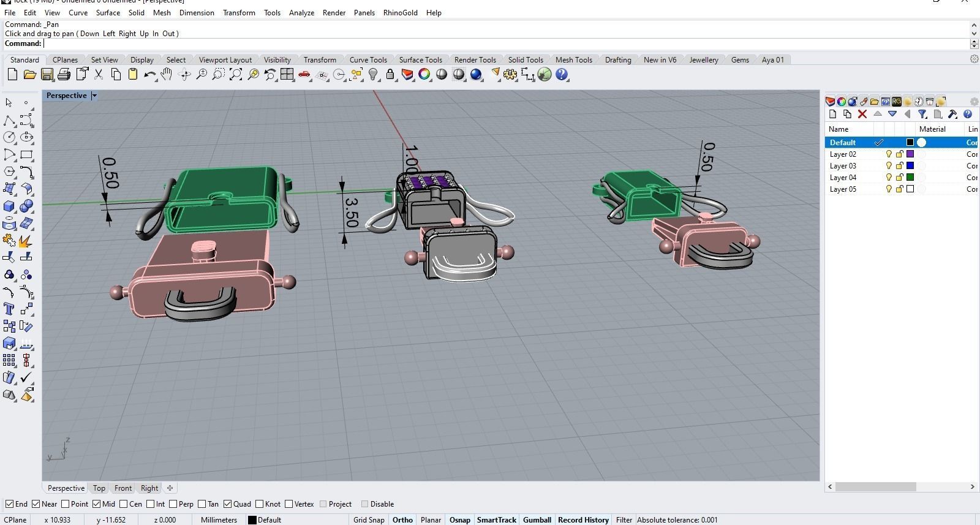Switch to the Curve Tools toolbar tab
Viewport: 980px width, 525px height.
368,59
